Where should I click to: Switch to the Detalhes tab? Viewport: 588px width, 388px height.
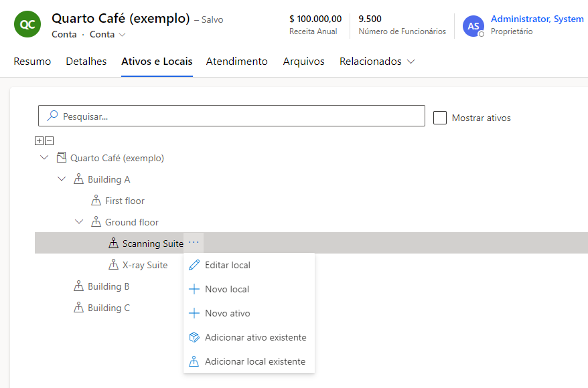(86, 62)
